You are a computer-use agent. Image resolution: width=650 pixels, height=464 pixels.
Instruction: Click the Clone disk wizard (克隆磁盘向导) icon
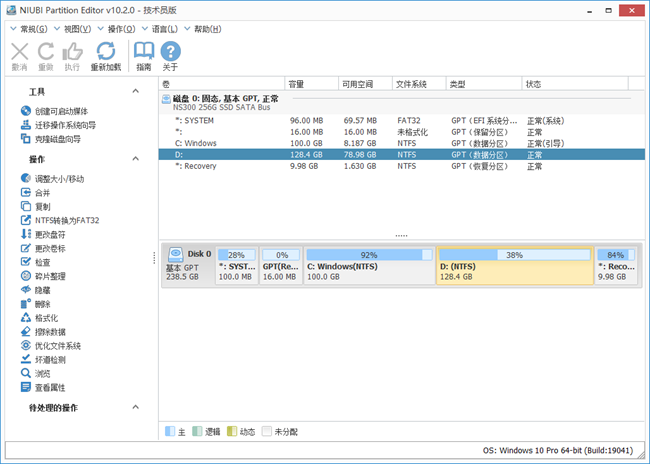point(26,138)
